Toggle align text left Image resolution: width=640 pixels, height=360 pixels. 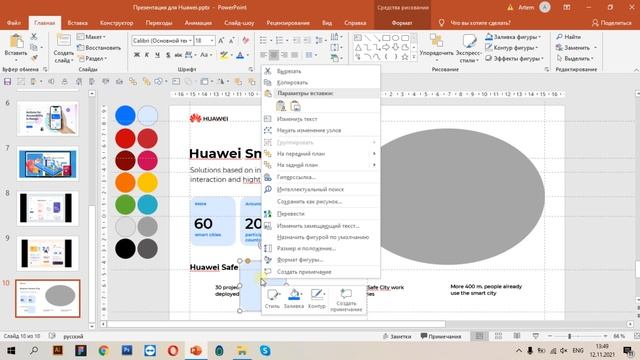pyautogui.click(x=263, y=55)
